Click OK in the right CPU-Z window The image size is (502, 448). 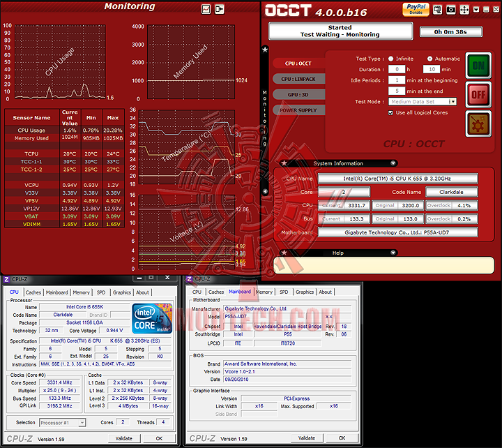342,438
